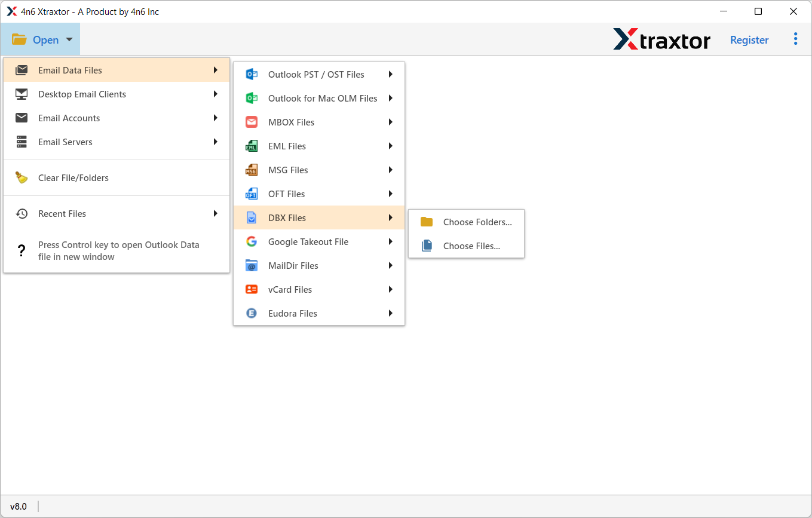Expand Email Servers submenu arrow
The height and width of the screenshot is (518, 812).
point(215,142)
